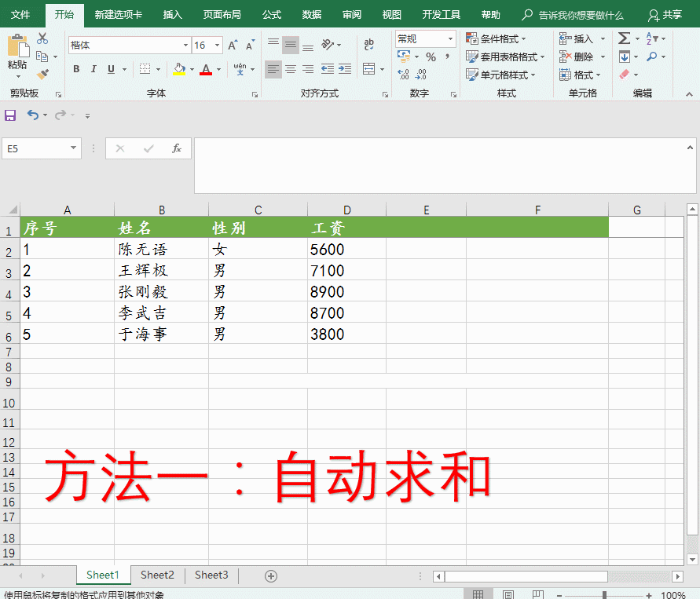Screen dimensions: 700x599
Task: Increase font size with larger A
Action: pyautogui.click(x=232, y=45)
